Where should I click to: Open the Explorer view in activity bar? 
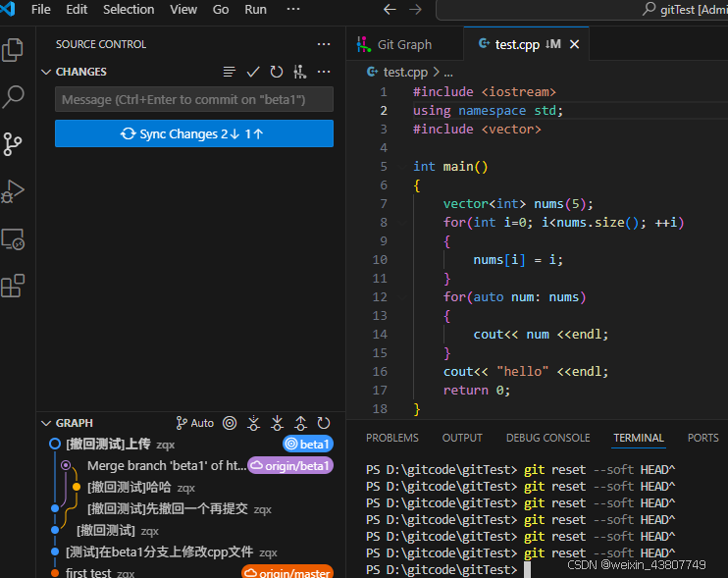point(13,50)
